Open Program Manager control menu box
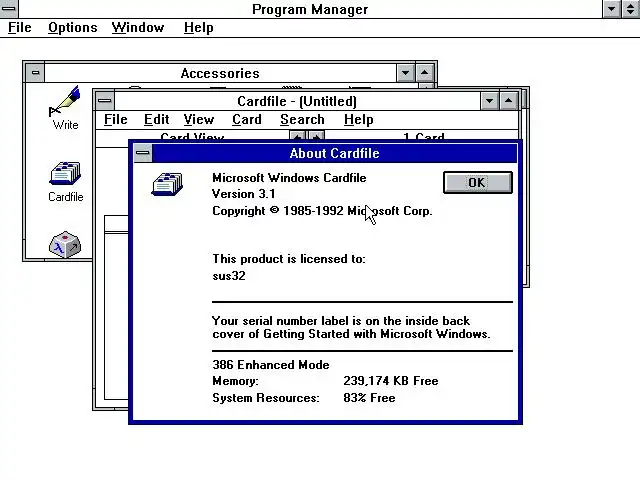This screenshot has width=640, height=480. [x=9, y=9]
